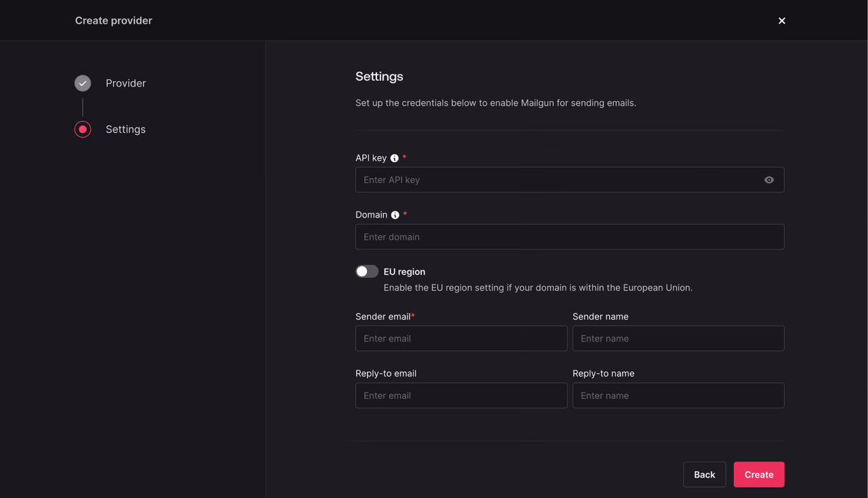Enable the EU region toggle
868x498 pixels.
coord(367,271)
